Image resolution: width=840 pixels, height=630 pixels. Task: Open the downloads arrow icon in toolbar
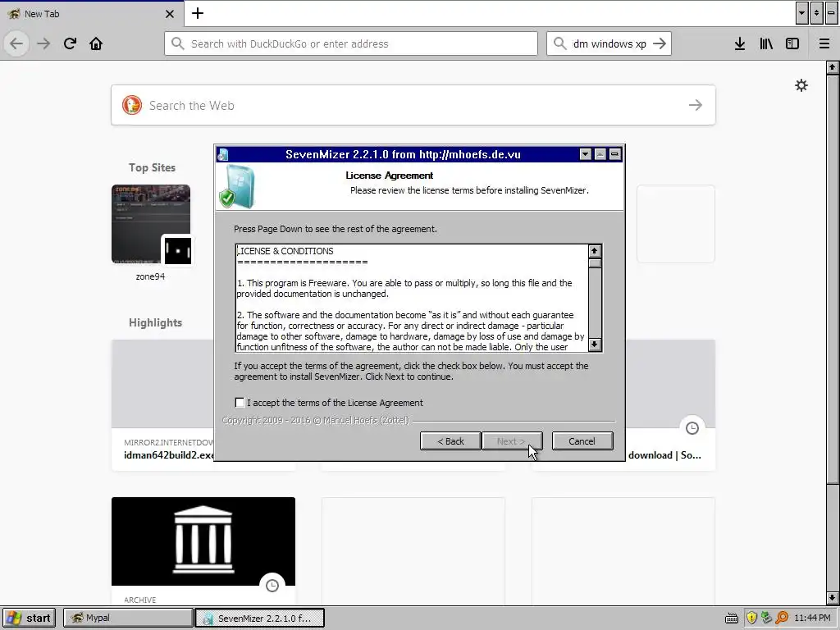point(739,43)
